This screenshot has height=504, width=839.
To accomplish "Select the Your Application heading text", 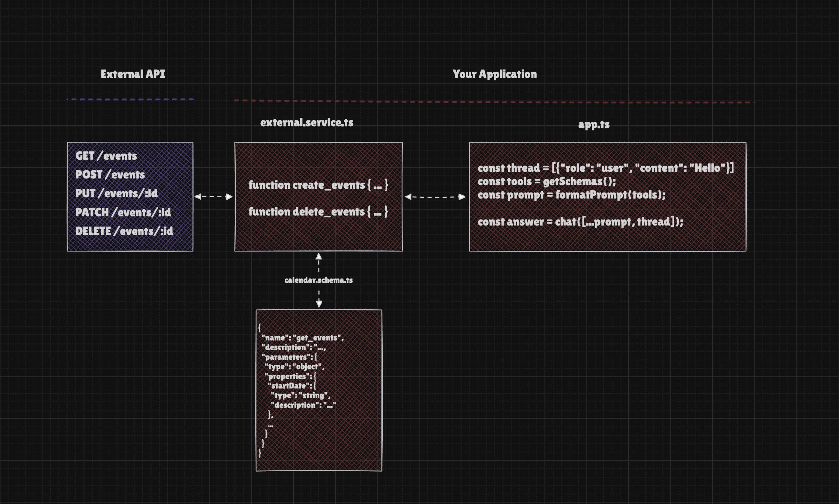I will (x=494, y=74).
